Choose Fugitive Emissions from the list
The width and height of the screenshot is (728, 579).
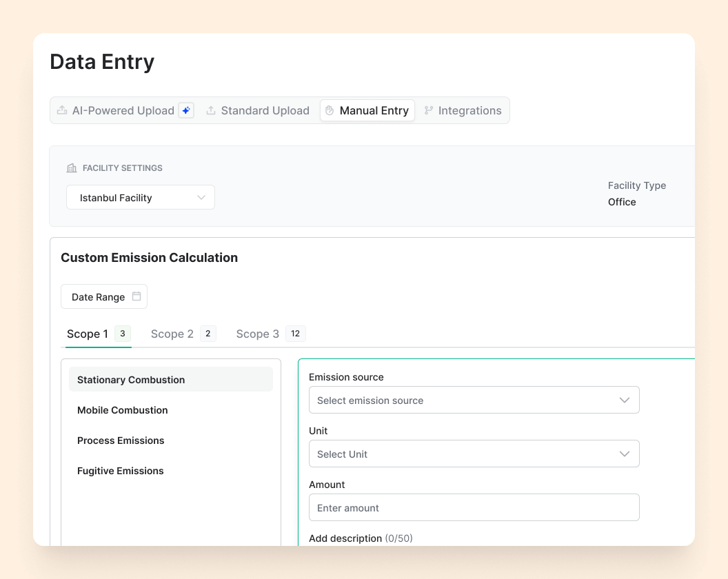point(121,471)
